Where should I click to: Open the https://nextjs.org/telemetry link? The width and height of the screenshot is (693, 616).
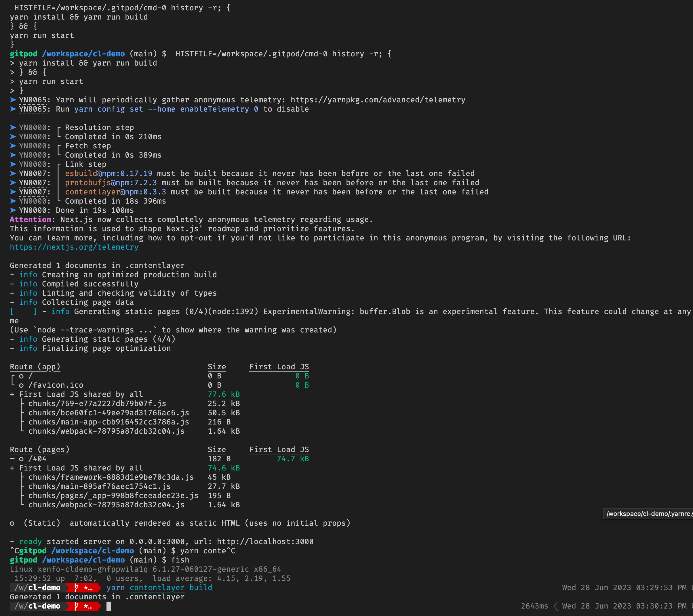pyautogui.click(x=74, y=247)
